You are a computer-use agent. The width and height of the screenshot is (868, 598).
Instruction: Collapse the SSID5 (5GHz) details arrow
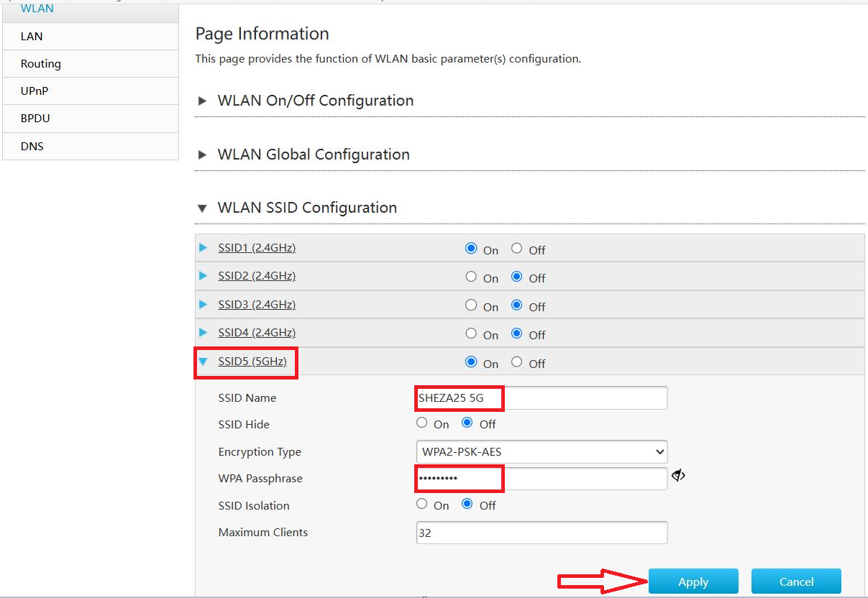pos(204,362)
